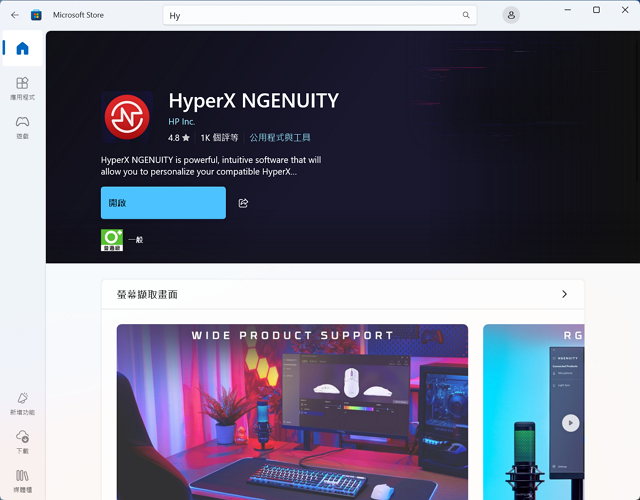Open the Gaming section in sidebar
This screenshot has width=640, height=500.
(22, 128)
